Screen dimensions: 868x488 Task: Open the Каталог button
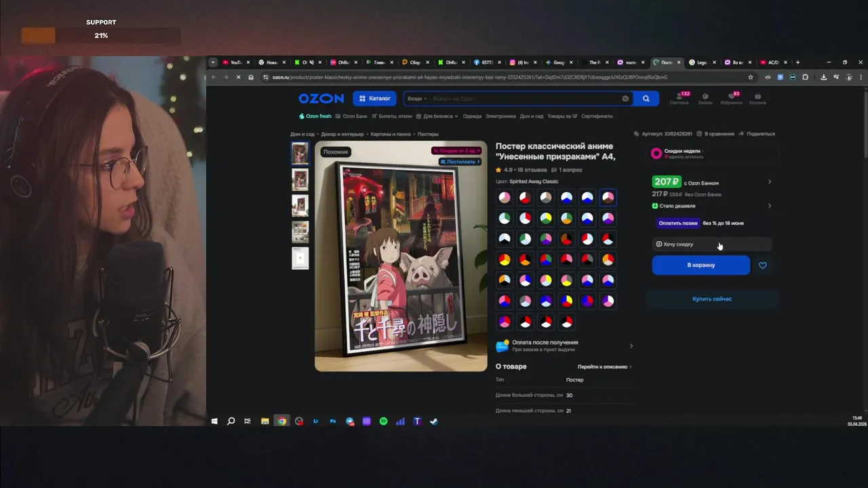pyautogui.click(x=374, y=98)
